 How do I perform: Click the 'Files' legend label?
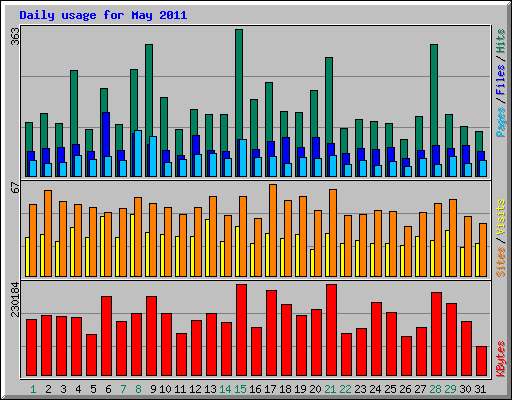coord(501,80)
